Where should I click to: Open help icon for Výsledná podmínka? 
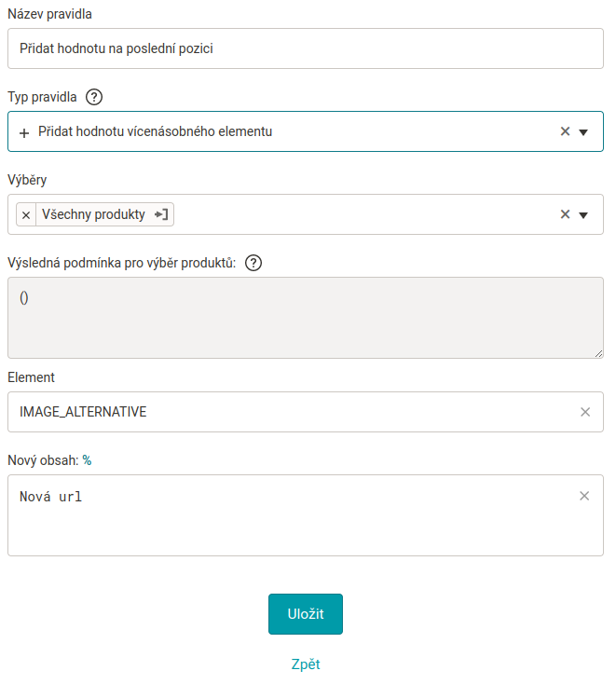[253, 263]
